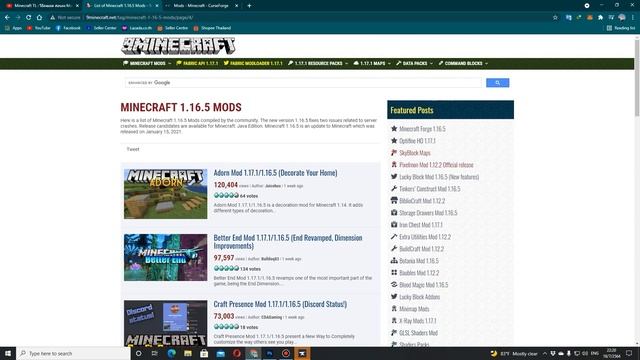Open Microsoft Edge from the taskbar
Viewport: 640px width, 360px height.
point(171,353)
